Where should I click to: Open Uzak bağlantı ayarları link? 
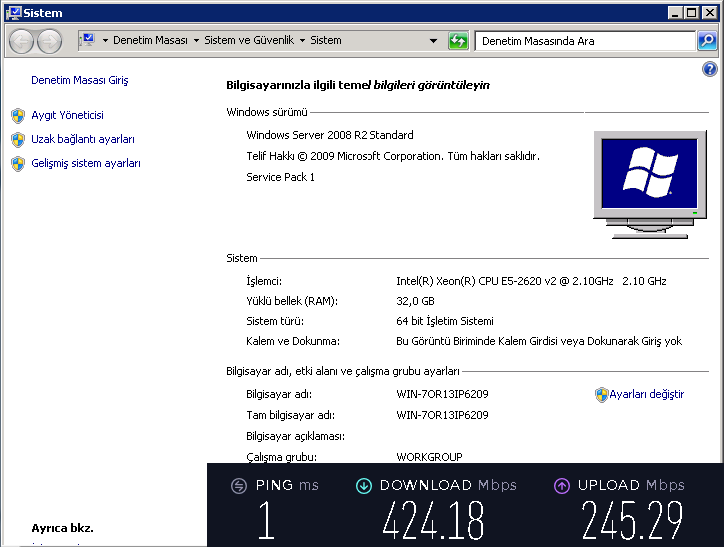(83, 139)
